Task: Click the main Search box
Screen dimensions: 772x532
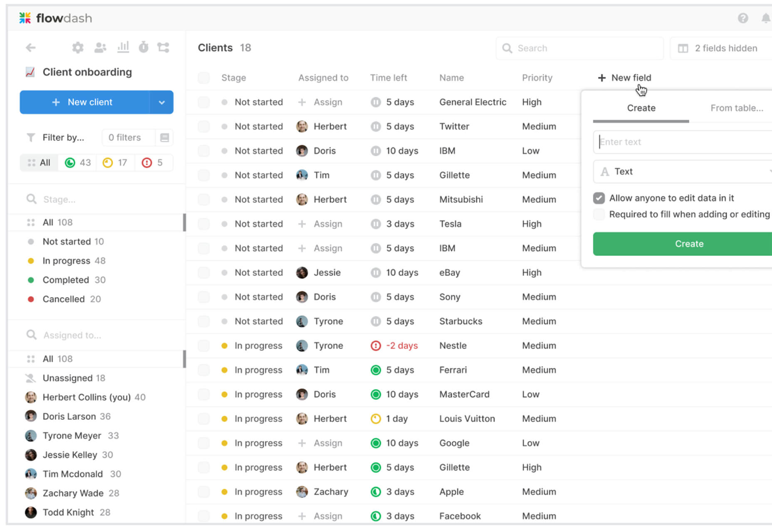Action: click(x=579, y=48)
